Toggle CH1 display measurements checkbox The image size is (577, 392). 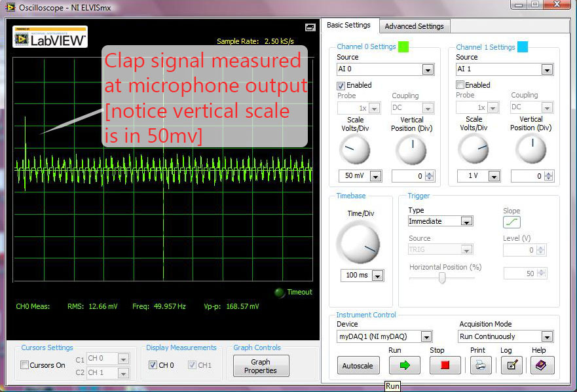(x=192, y=365)
